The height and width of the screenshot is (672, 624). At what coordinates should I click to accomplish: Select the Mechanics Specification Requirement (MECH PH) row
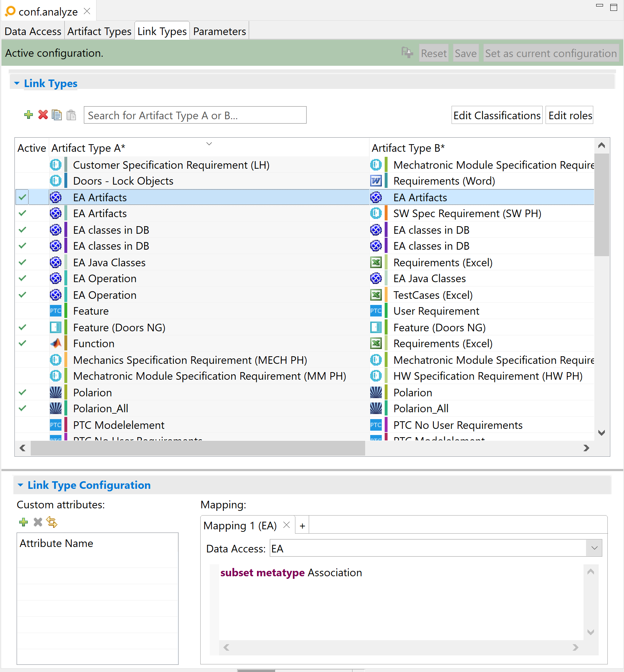304,360
